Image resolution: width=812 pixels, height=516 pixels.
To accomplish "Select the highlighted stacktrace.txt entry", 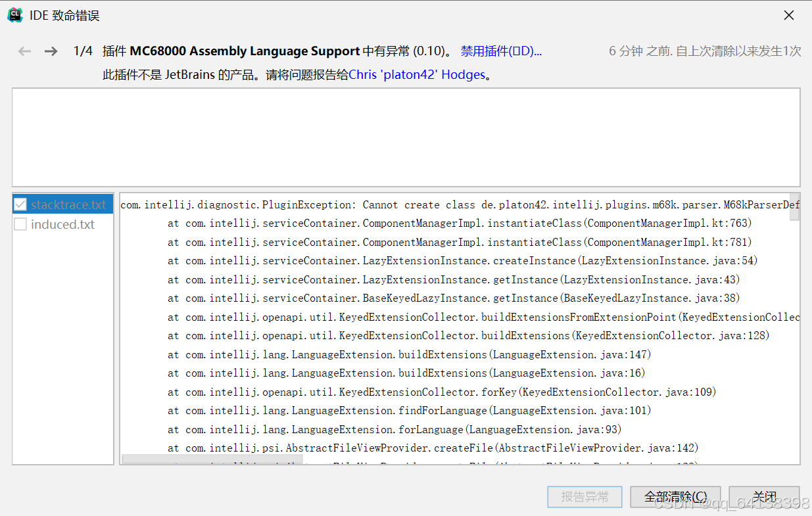I will (x=67, y=204).
